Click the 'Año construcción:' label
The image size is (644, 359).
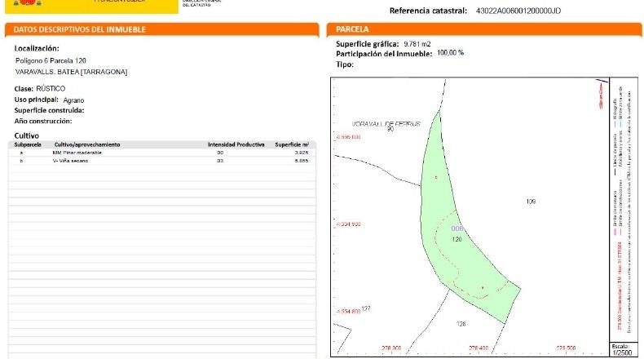click(43, 121)
